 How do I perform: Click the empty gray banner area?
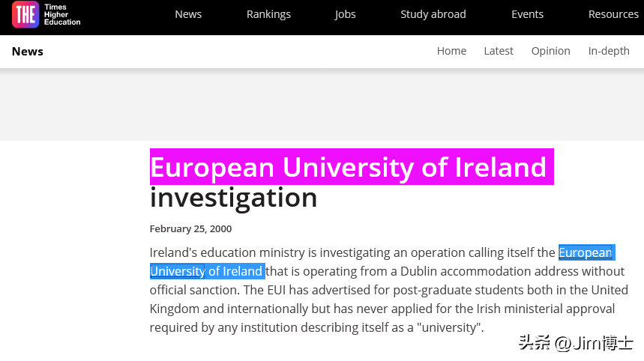pyautogui.click(x=322, y=105)
